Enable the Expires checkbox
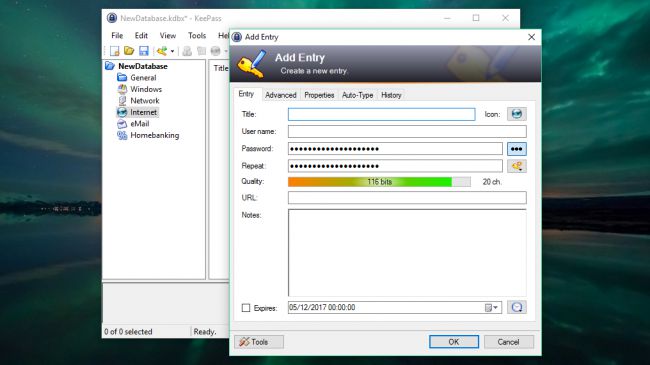 point(246,308)
